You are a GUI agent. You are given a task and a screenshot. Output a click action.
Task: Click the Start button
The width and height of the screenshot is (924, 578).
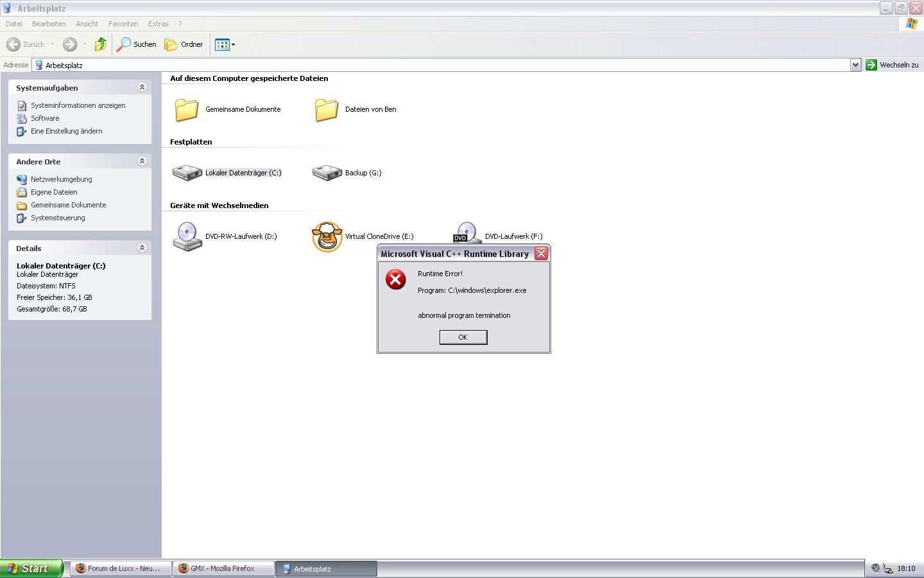(x=31, y=568)
